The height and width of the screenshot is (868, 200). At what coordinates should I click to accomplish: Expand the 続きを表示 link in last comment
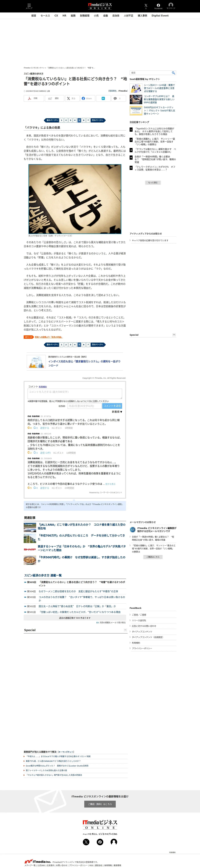(x=110, y=484)
